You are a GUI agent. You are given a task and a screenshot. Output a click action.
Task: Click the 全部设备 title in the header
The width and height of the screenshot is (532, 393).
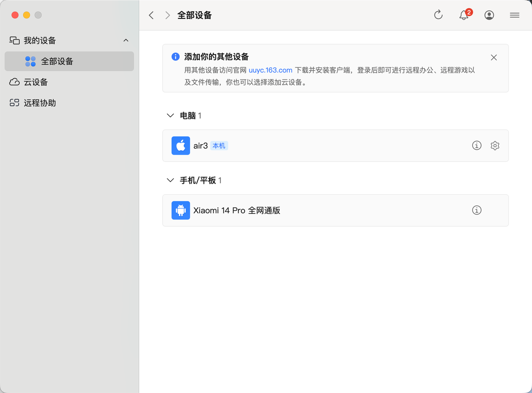click(195, 15)
